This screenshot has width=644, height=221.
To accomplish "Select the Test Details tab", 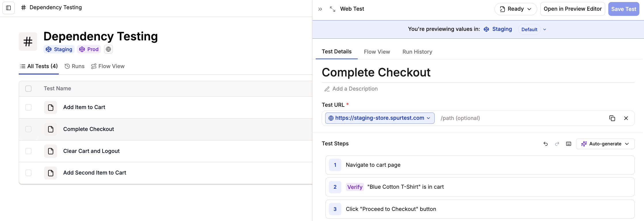I will click(336, 52).
